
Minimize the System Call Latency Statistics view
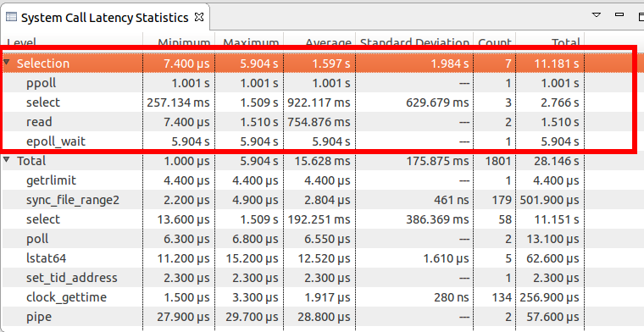(619, 14)
